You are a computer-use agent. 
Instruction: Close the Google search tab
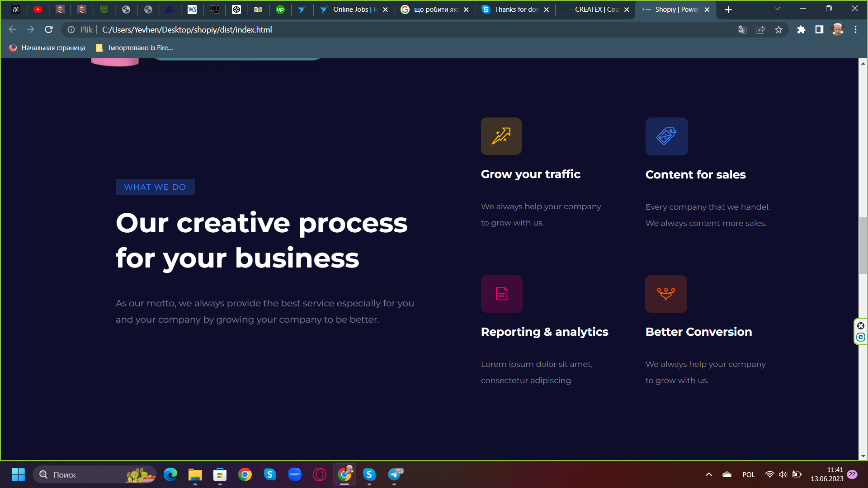pyautogui.click(x=466, y=9)
